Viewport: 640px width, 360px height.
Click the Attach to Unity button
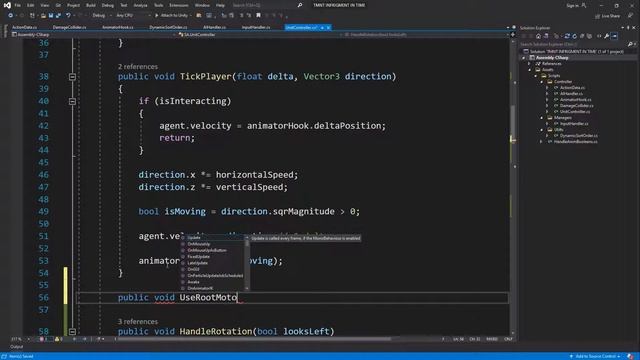(171, 16)
